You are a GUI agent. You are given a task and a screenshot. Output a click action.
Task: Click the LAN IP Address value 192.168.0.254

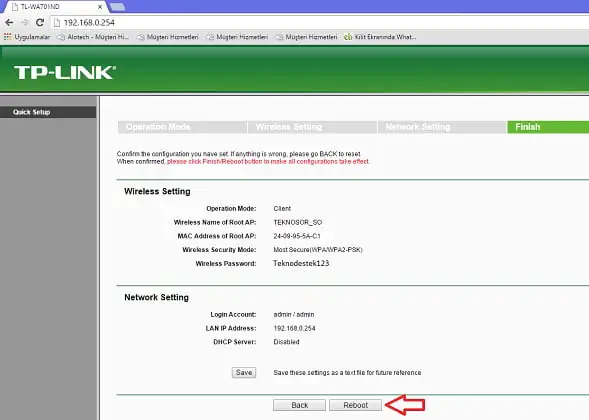point(294,328)
